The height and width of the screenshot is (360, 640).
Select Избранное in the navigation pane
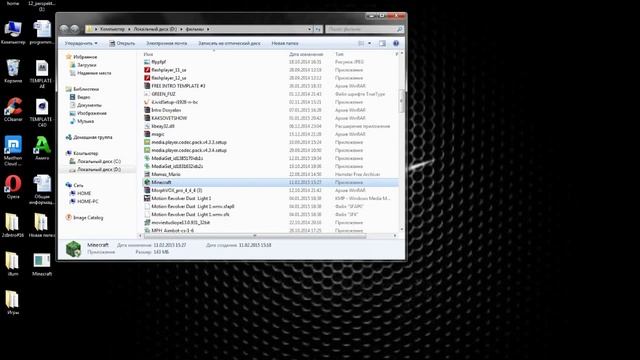pyautogui.click(x=82, y=57)
